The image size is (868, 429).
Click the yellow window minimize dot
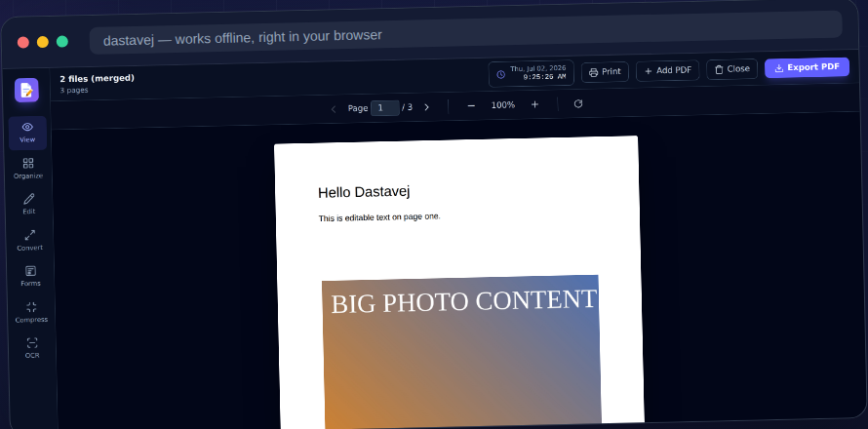[43, 42]
